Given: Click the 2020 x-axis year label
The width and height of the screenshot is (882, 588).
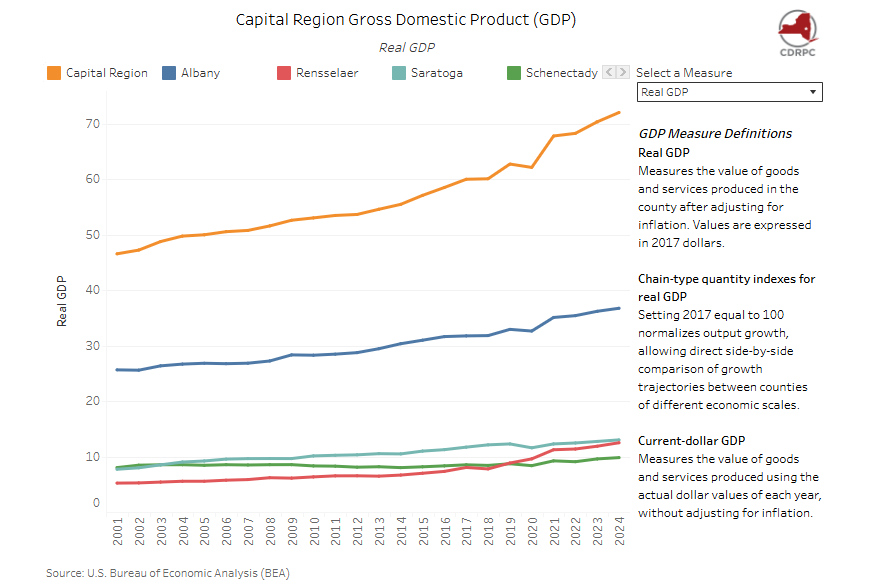Looking at the screenshot, I should click(x=533, y=532).
